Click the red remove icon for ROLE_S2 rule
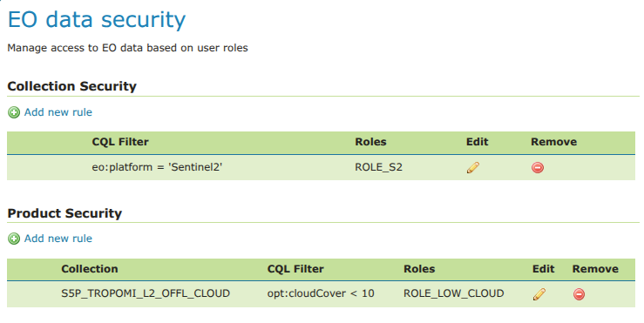Screen dimensions: 644x323 pyautogui.click(x=538, y=167)
